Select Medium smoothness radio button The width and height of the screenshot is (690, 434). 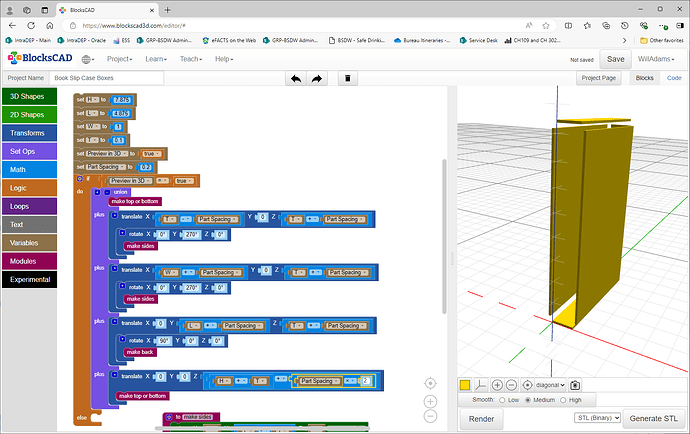click(x=528, y=400)
